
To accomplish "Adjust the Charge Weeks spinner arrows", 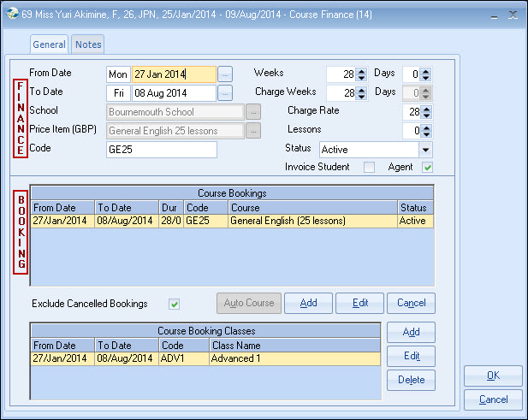I will [361, 93].
